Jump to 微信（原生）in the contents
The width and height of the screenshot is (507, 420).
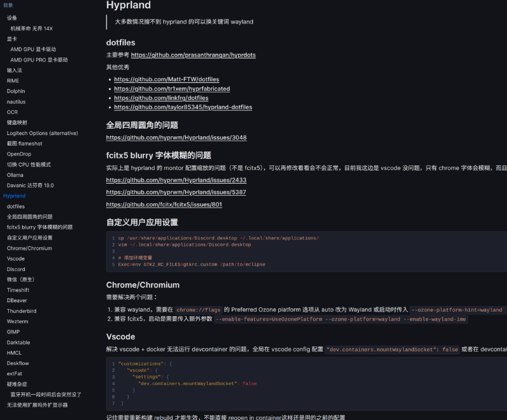click(21, 279)
